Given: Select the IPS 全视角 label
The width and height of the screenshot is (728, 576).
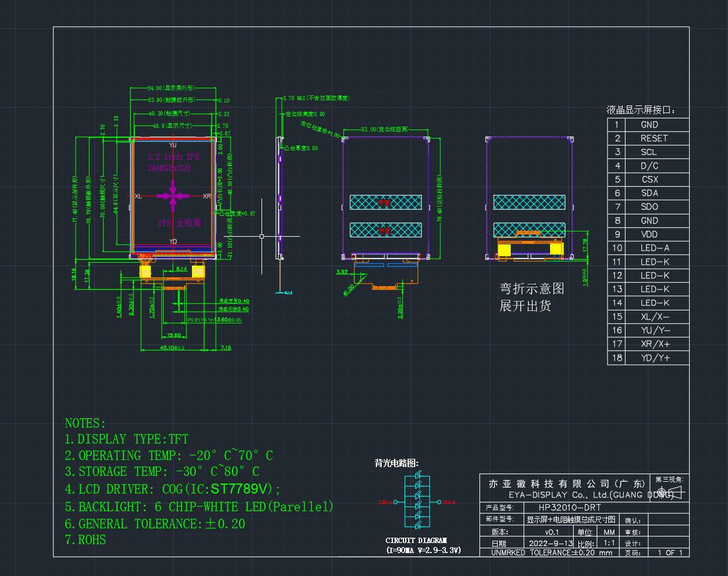Looking at the screenshot, I should click(x=180, y=223).
